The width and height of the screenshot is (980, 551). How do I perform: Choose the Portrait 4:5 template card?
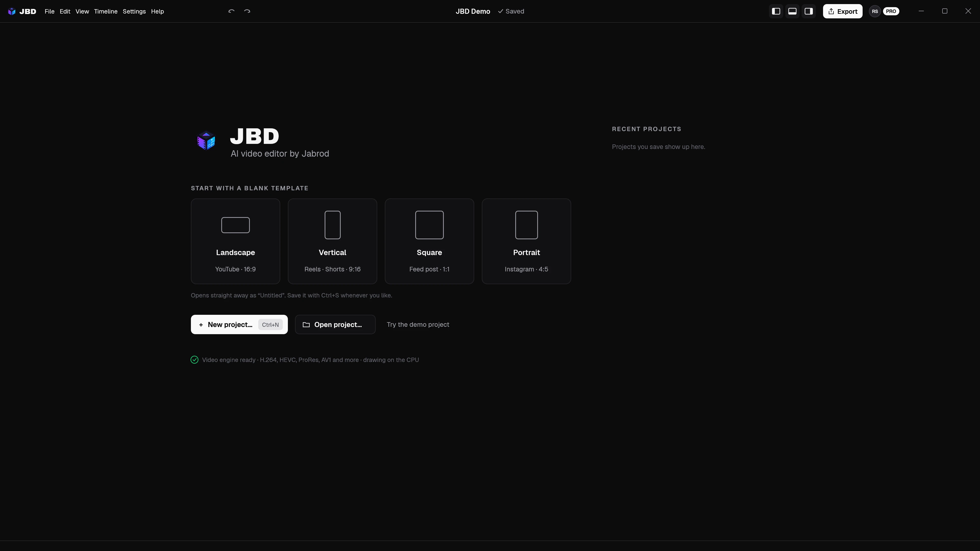click(526, 241)
